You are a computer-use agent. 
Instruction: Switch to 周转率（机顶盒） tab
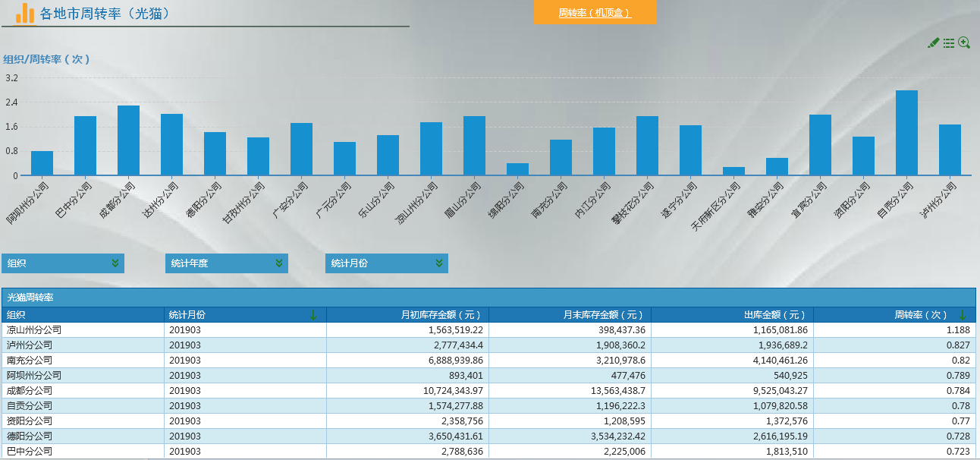pyautogui.click(x=595, y=12)
